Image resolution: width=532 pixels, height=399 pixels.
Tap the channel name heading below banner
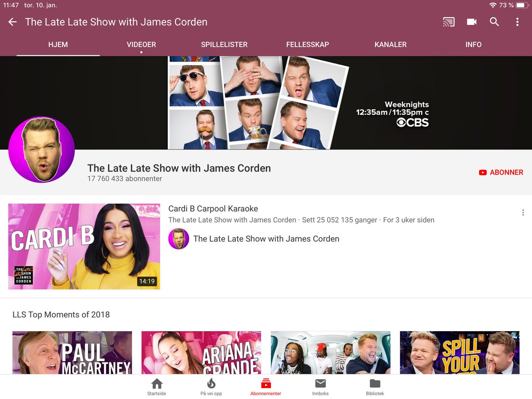179,168
